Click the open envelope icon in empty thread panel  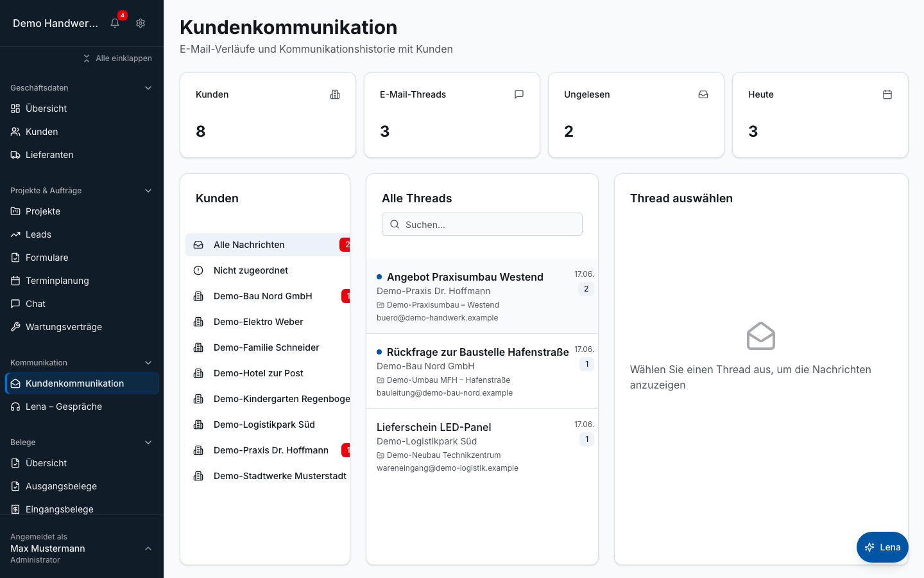tap(761, 336)
